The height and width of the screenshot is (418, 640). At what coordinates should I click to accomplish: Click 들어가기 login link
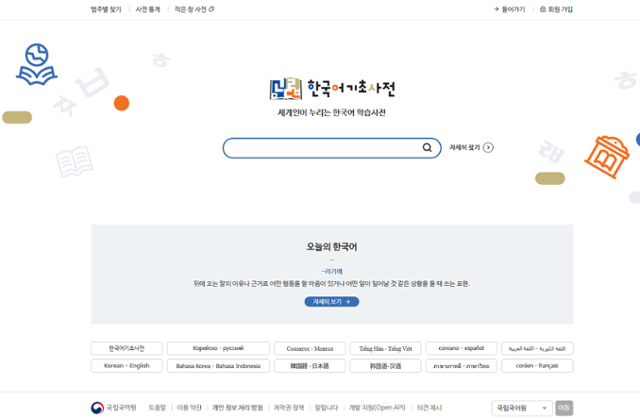(509, 9)
